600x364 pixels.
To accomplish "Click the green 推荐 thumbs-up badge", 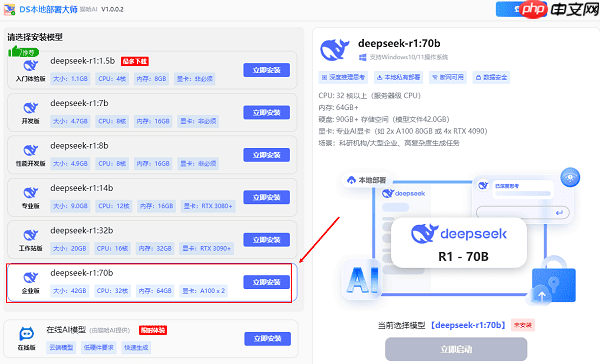I will point(24,52).
